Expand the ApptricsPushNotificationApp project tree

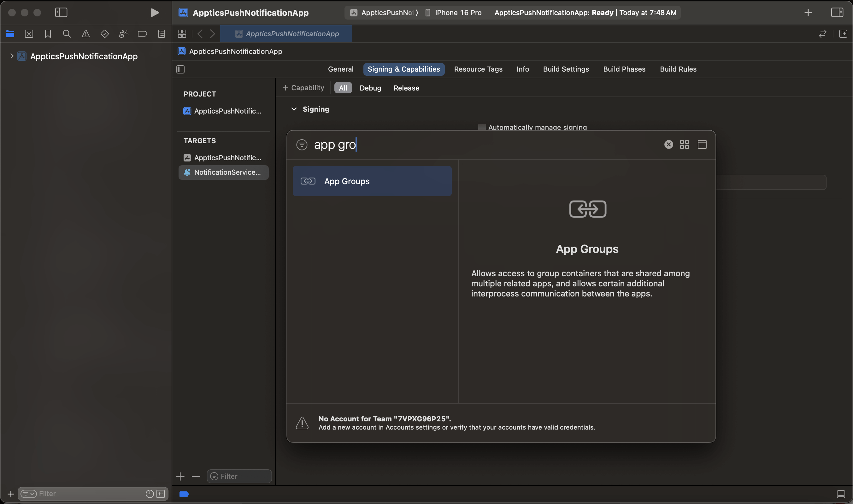12,56
